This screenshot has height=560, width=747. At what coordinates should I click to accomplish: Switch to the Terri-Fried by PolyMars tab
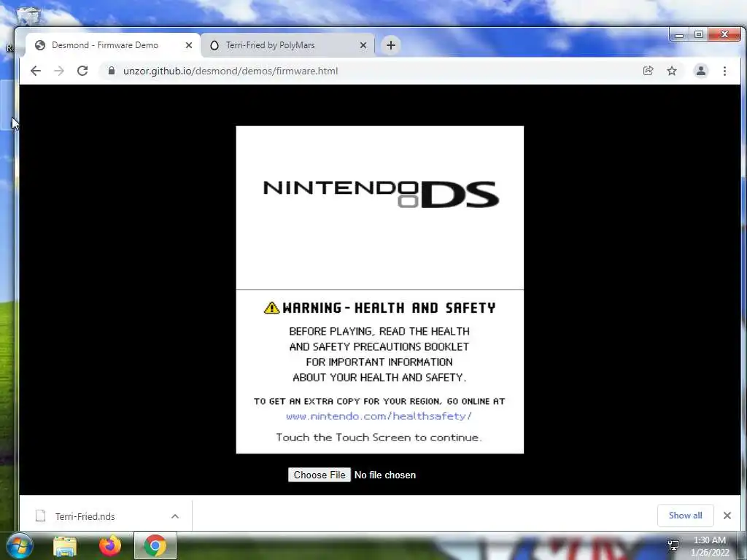coord(287,45)
